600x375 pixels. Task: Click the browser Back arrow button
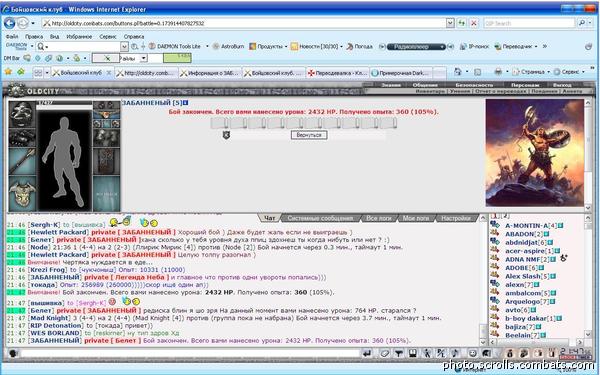[x=10, y=23]
